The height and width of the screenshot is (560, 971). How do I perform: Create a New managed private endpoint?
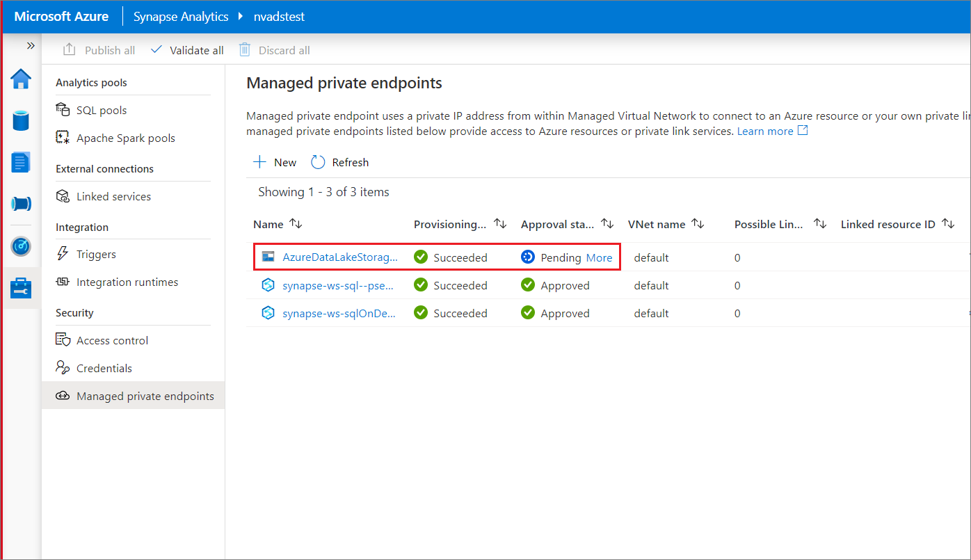[274, 162]
